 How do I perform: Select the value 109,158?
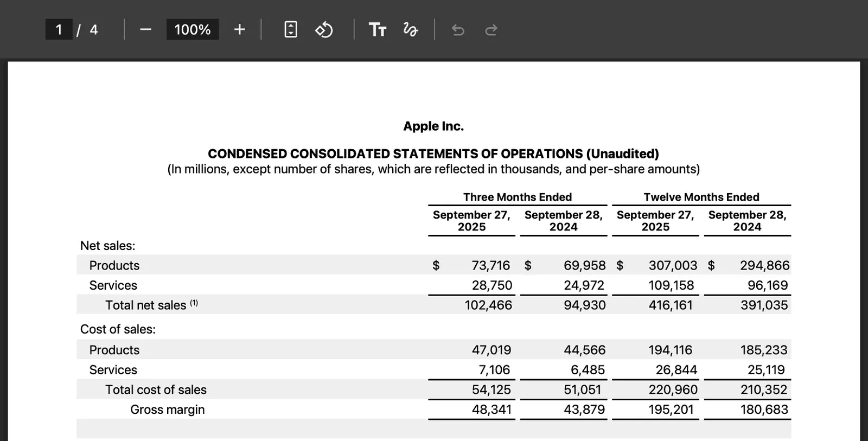coord(671,285)
